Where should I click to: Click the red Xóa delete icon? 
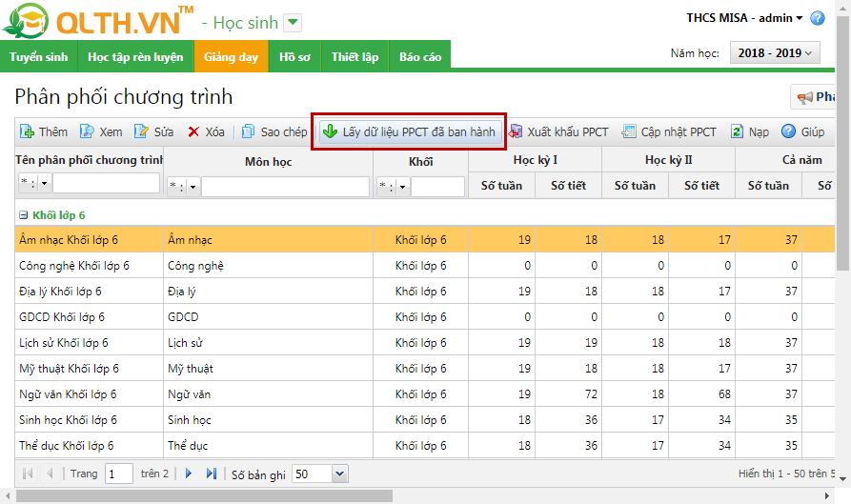193,131
